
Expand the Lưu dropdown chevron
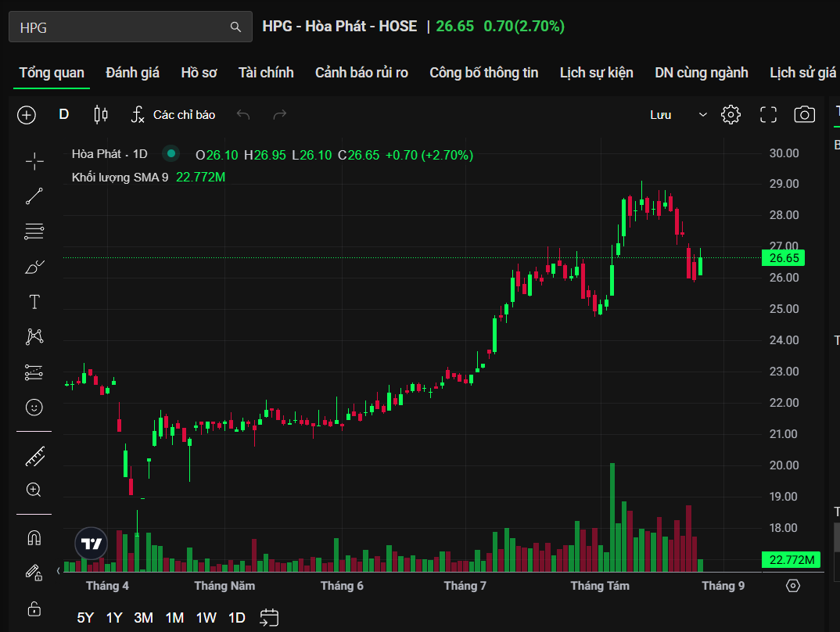[x=703, y=115]
